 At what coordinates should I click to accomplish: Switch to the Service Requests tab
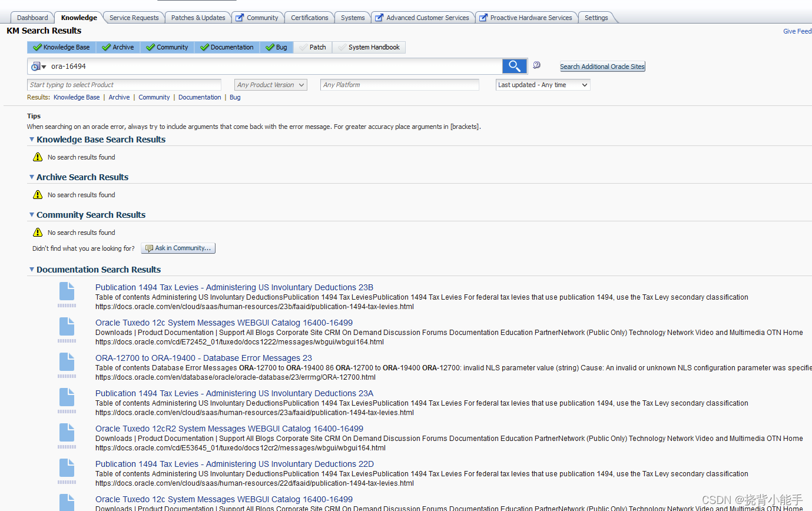click(134, 18)
